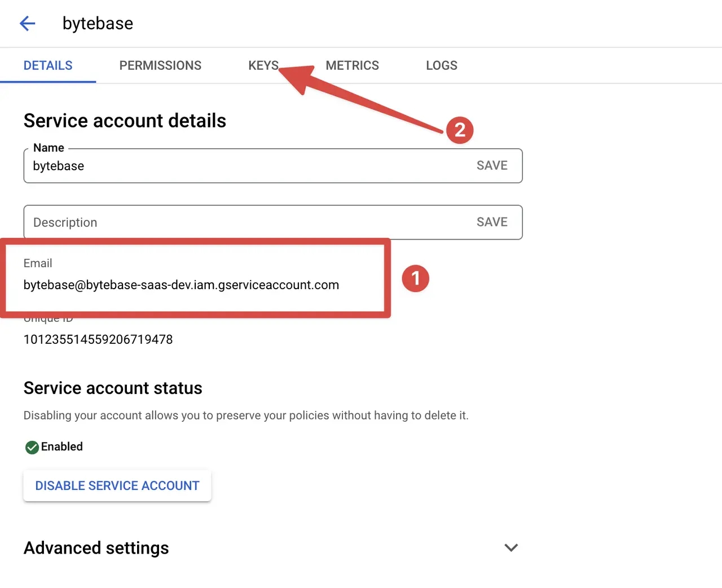This screenshot has height=588, width=722.
Task: Open the LOGS tab
Action: pyautogui.click(x=442, y=65)
